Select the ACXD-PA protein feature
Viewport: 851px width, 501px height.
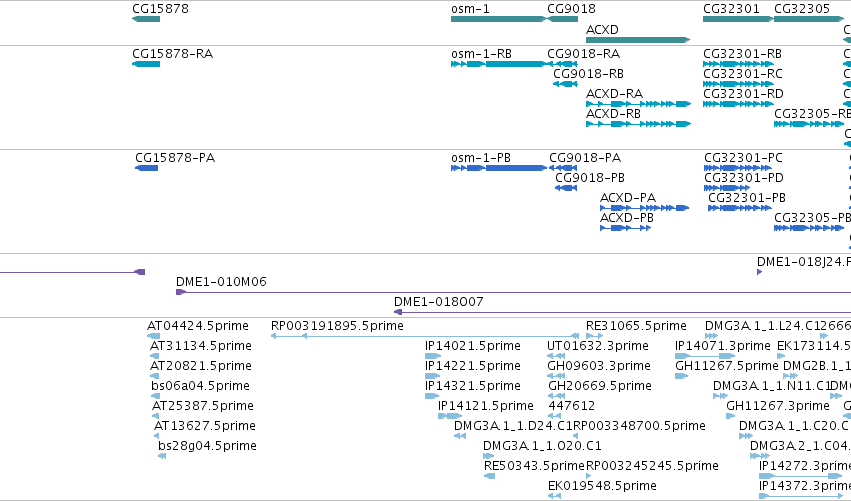(644, 208)
